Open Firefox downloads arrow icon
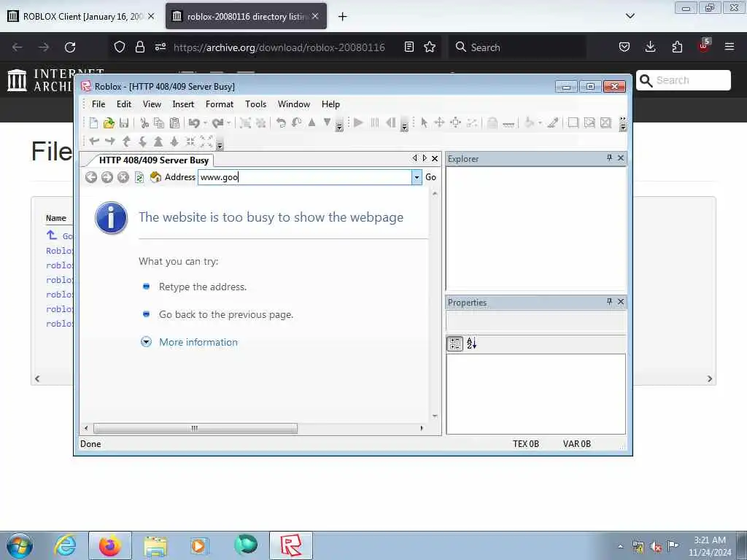This screenshot has width=747, height=560. [x=650, y=47]
